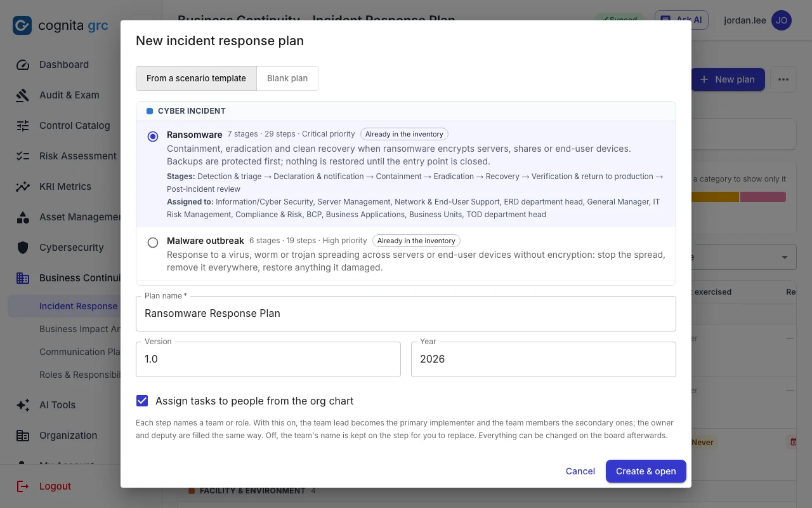Open the three-dots more options button
The width and height of the screenshot is (812, 508).
click(783, 79)
